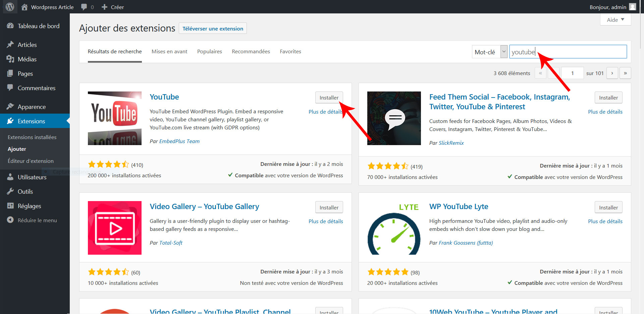Click the Utilisateurs person icon
Image resolution: width=644 pixels, height=314 pixels.
coord(10,177)
